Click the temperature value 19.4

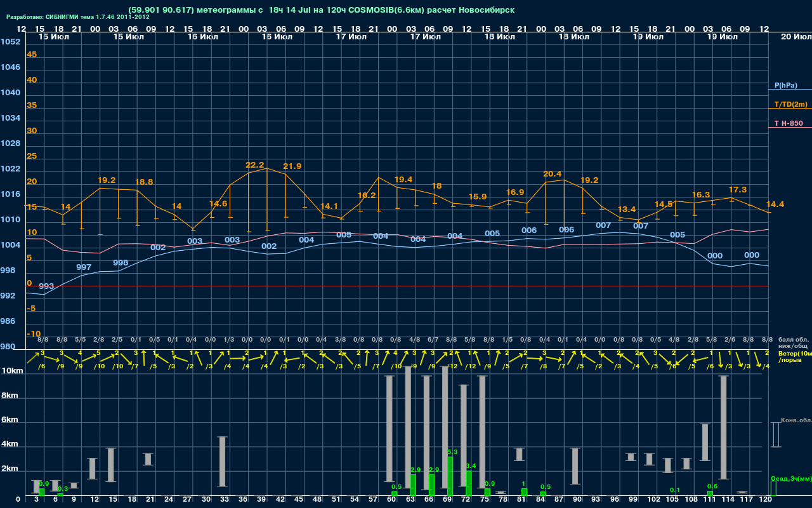pos(403,180)
